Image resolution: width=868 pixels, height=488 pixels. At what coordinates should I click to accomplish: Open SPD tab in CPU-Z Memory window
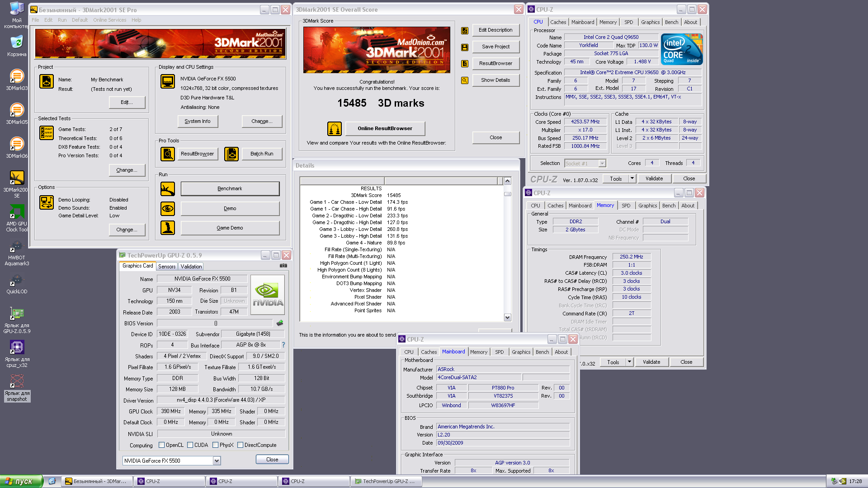coord(626,206)
